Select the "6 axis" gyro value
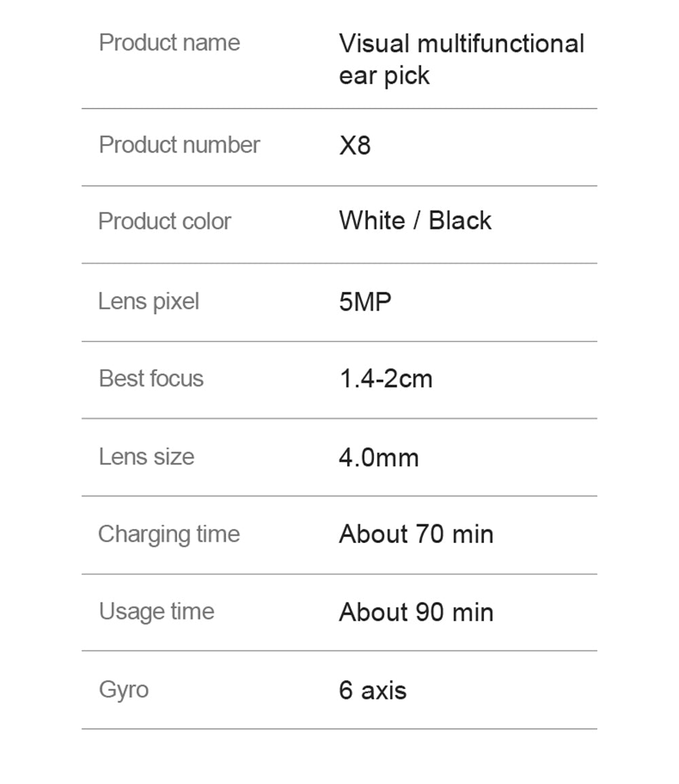Screen dimensions: 679x784 pos(372,690)
